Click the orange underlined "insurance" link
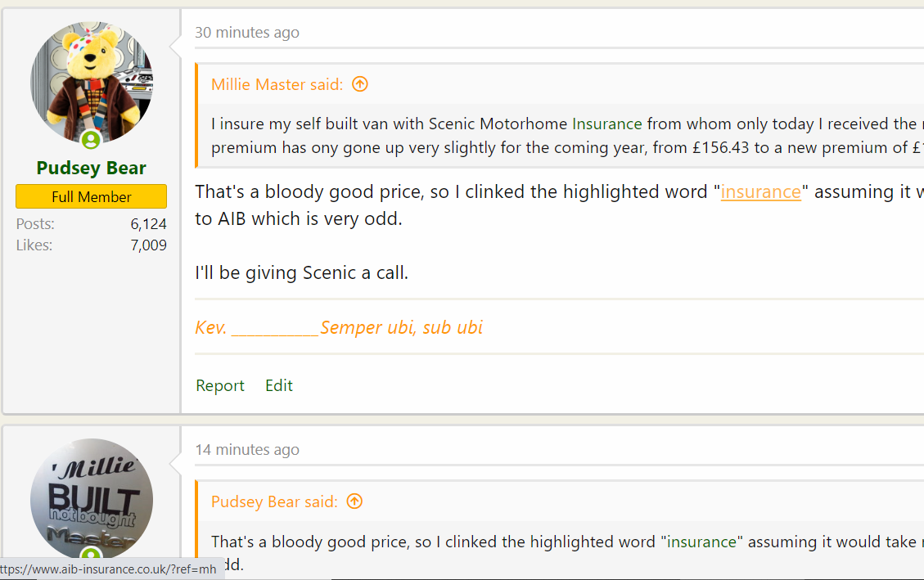 point(760,192)
